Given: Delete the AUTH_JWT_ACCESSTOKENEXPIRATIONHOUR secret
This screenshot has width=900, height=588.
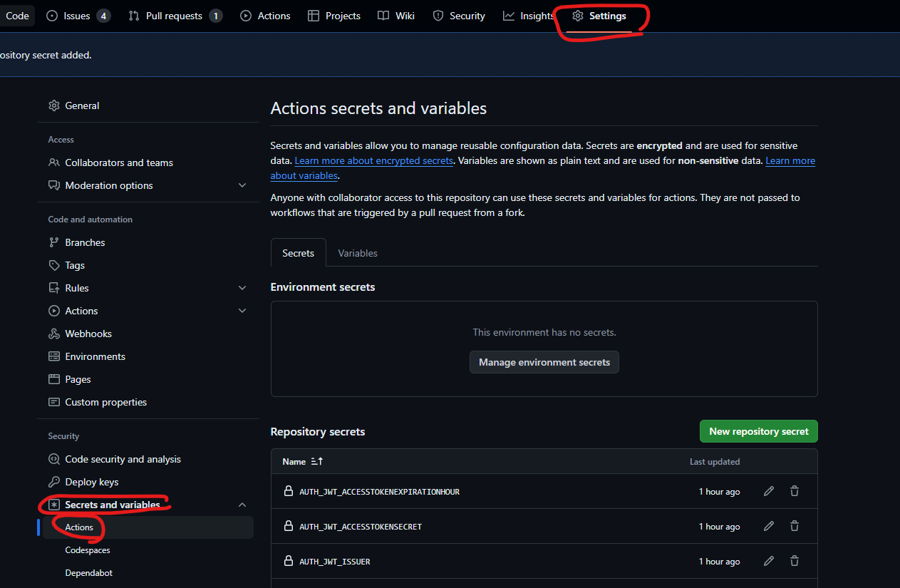Looking at the screenshot, I should coord(795,491).
